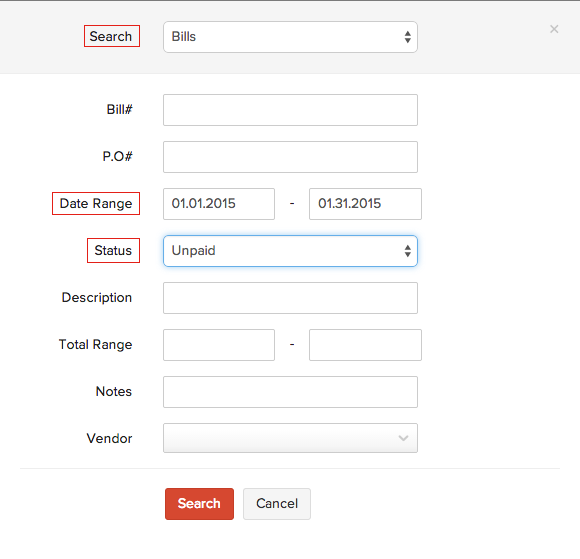Click the highlighted Date Range label
580x559 pixels.
(x=96, y=203)
